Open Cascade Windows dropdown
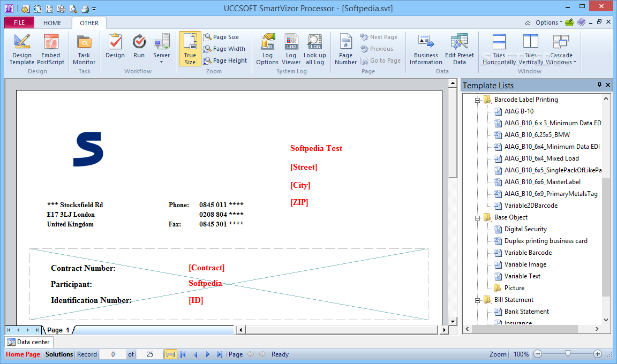The image size is (617, 364). click(x=561, y=49)
